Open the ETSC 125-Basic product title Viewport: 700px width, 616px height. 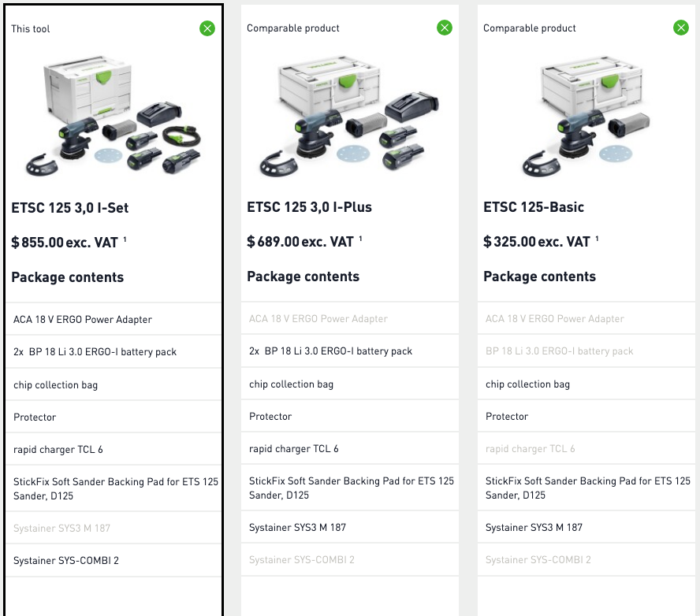(x=534, y=207)
